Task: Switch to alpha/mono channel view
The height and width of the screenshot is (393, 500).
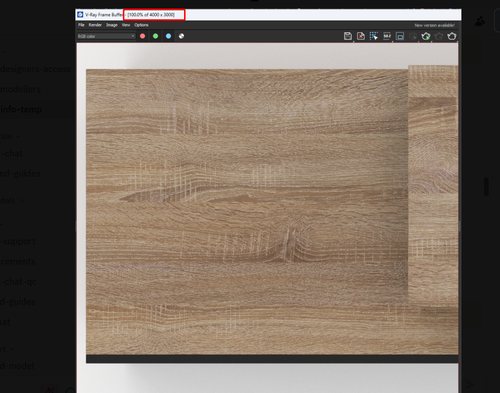Action: click(181, 36)
